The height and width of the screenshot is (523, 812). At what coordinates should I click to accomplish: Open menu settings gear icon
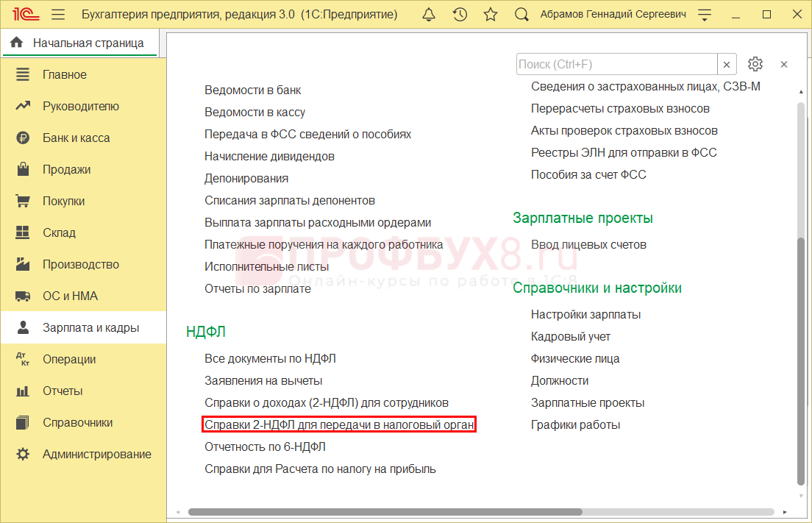pyautogui.click(x=755, y=64)
